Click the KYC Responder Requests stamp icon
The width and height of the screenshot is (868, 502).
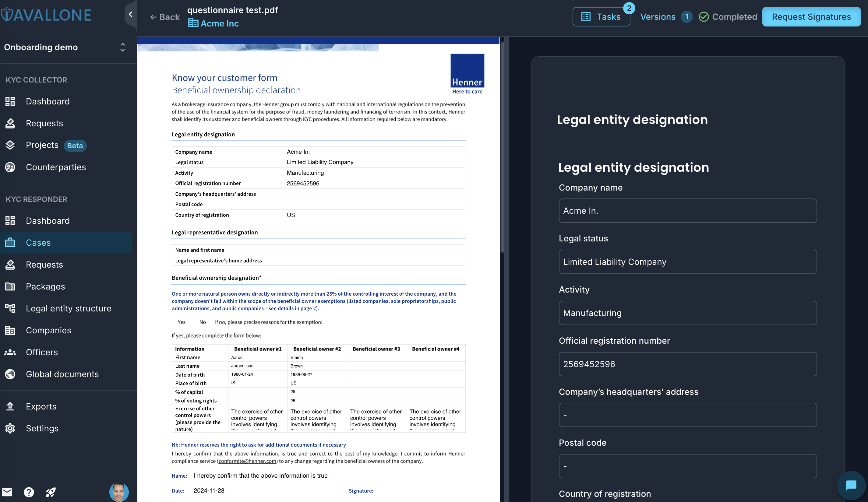(10, 265)
